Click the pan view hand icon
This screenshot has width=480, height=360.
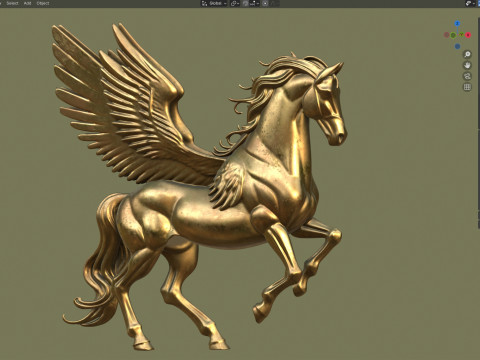[x=467, y=65]
